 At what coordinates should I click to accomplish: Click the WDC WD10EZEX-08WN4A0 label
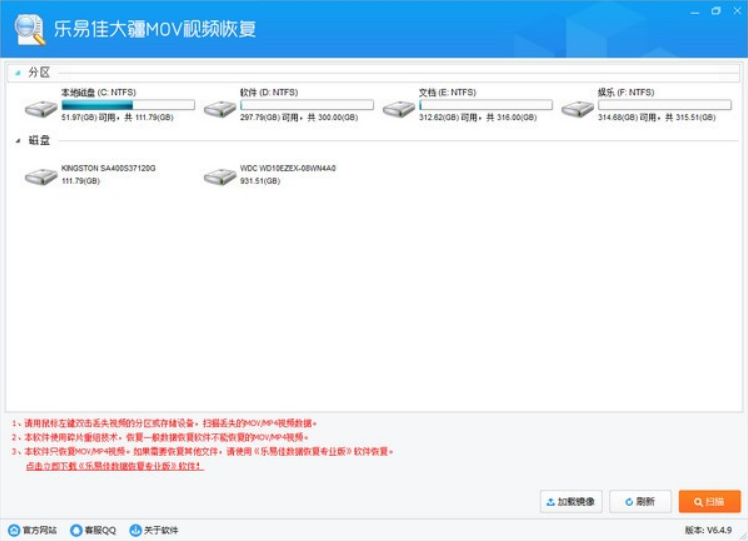[x=288, y=168]
